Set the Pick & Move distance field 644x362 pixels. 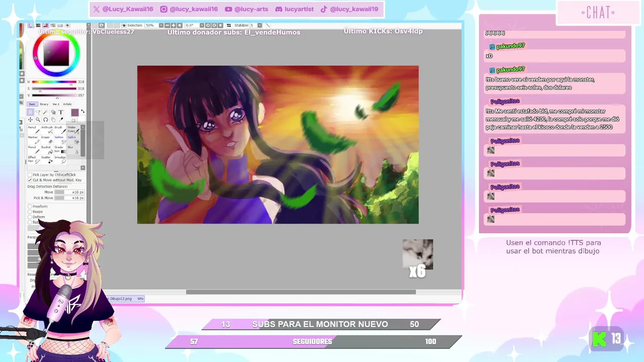69,198
